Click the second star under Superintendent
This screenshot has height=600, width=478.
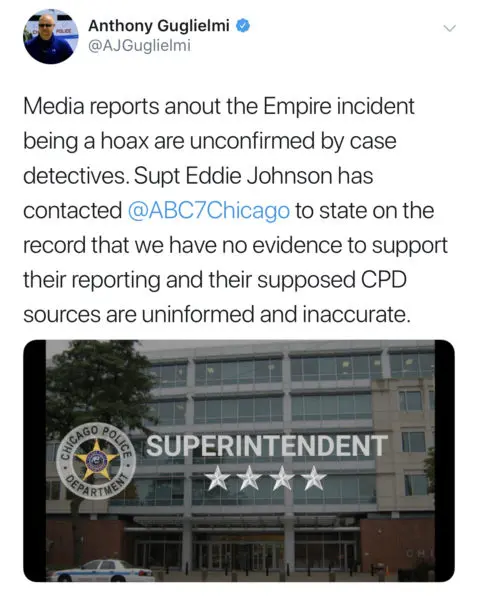point(249,478)
